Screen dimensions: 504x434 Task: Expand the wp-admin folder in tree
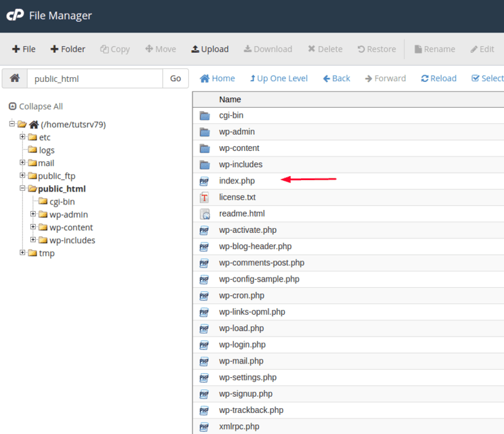[x=34, y=214]
